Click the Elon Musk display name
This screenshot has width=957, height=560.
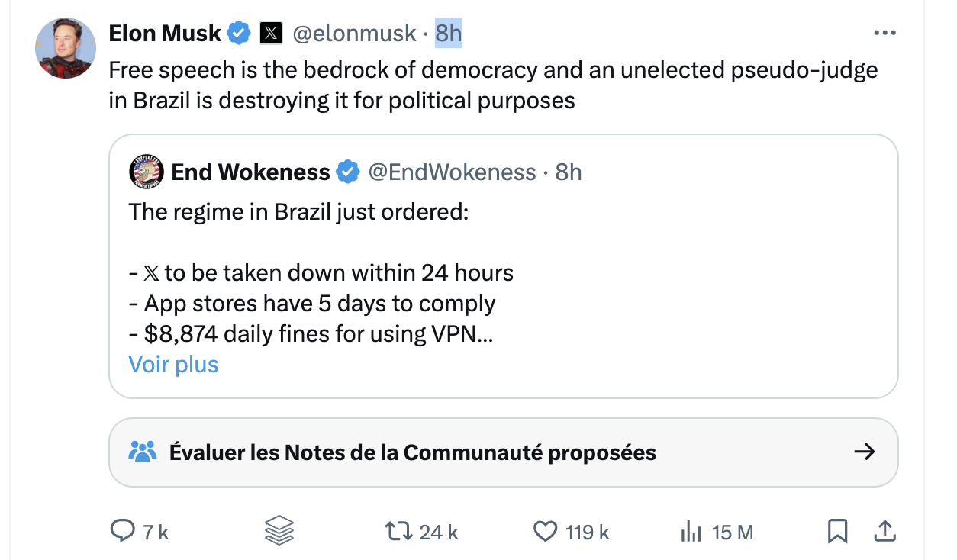point(165,33)
